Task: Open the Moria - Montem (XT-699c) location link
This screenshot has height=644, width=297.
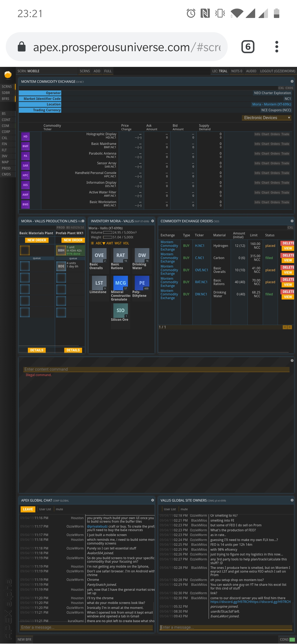Action: [271, 104]
